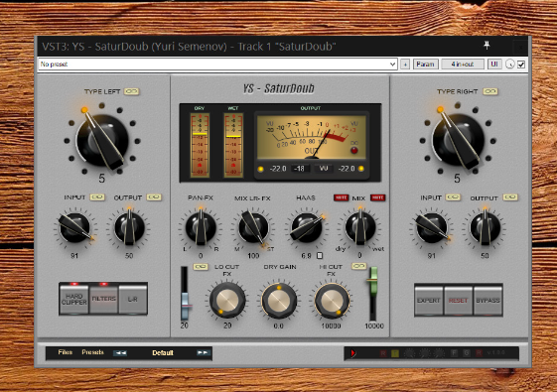Click the DRY GAIN knob
The image size is (557, 392).
tap(279, 301)
